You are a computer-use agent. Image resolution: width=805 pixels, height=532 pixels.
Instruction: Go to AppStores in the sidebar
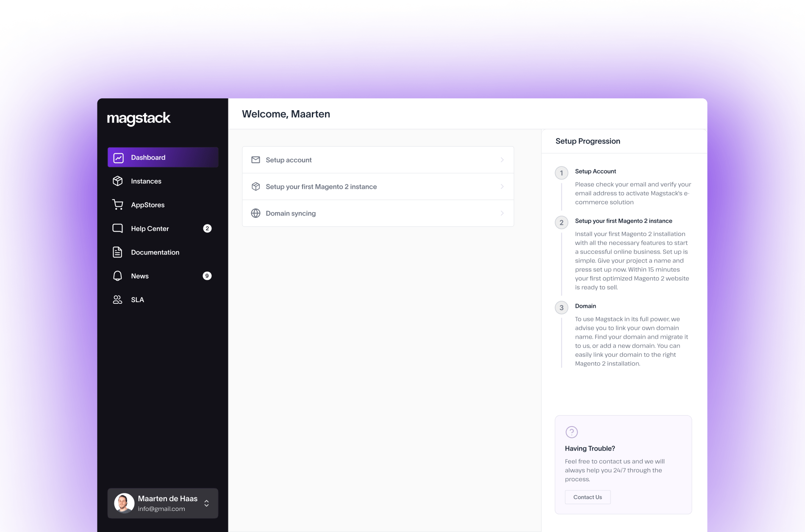163,205
